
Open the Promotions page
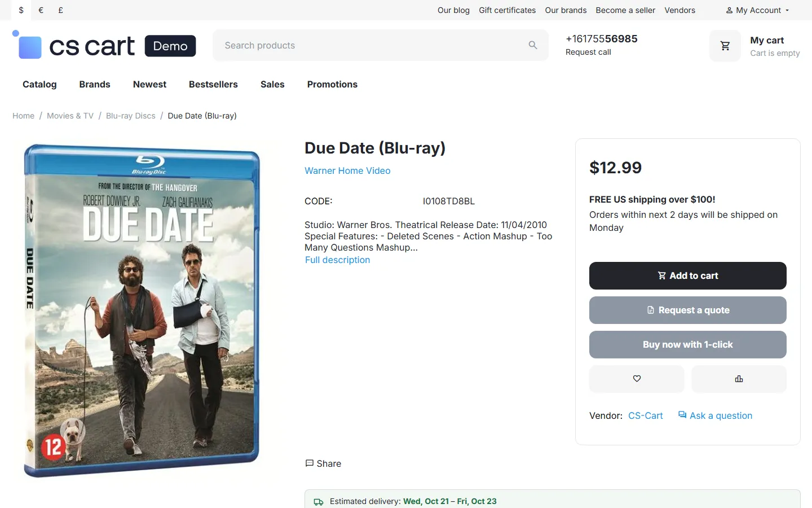(x=332, y=84)
